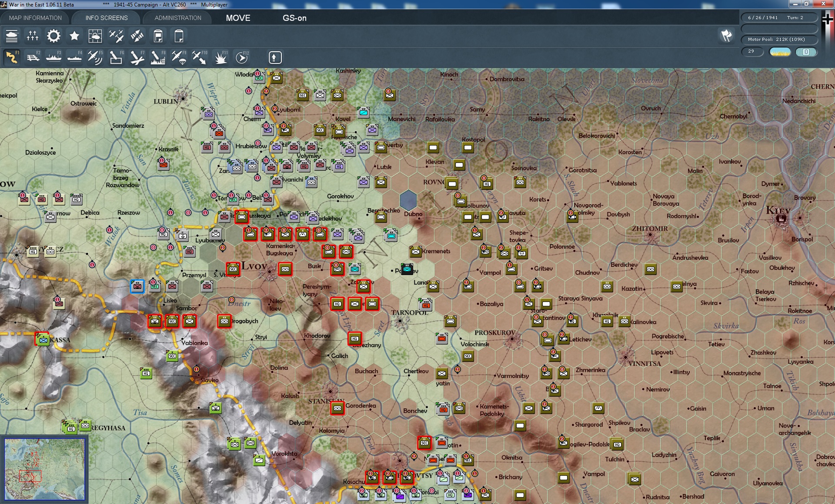Click the LUBLIN city label

(166, 101)
